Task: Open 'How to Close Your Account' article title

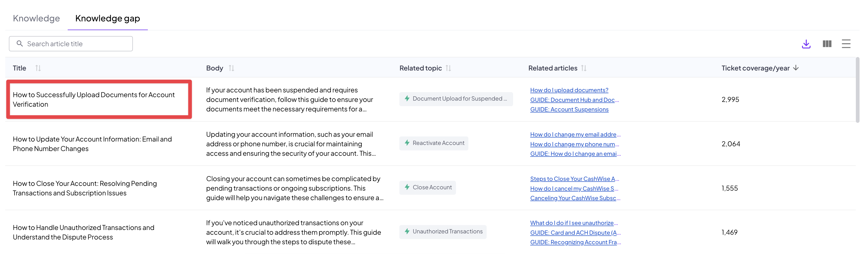Action: pyautogui.click(x=85, y=189)
